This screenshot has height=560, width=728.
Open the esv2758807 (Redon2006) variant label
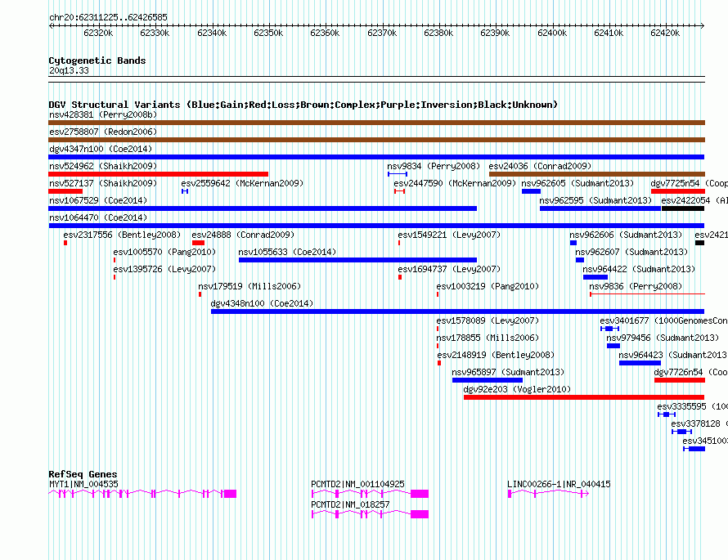[103, 132]
